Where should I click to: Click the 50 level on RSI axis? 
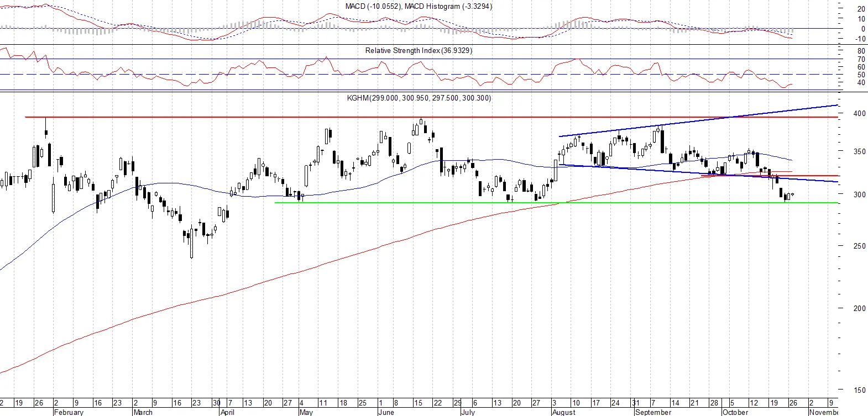pos(861,75)
